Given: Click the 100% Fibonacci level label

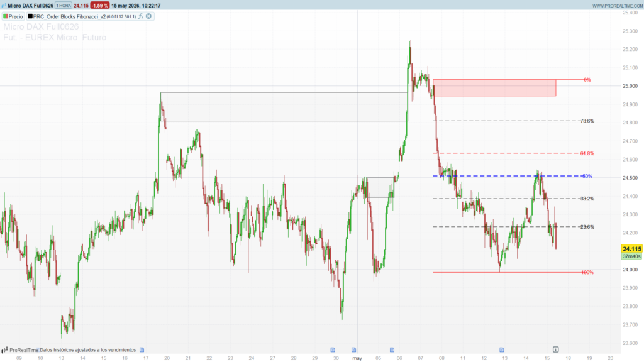Looking at the screenshot, I should click(x=587, y=273).
